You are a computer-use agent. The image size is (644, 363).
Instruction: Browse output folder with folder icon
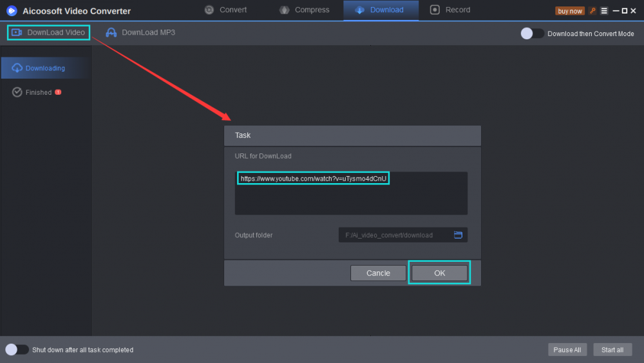point(459,235)
